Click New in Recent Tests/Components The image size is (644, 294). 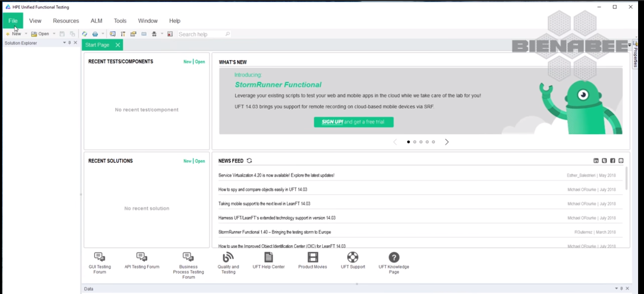[187, 62]
